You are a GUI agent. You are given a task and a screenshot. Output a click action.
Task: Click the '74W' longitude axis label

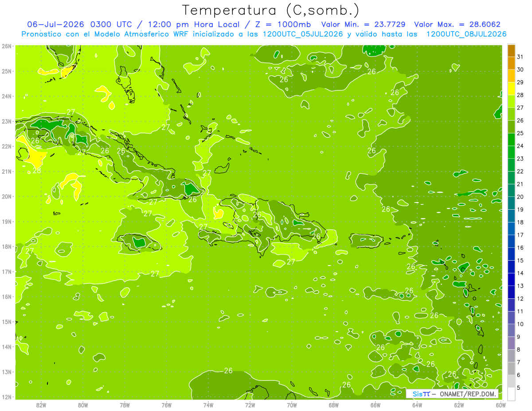(208, 405)
